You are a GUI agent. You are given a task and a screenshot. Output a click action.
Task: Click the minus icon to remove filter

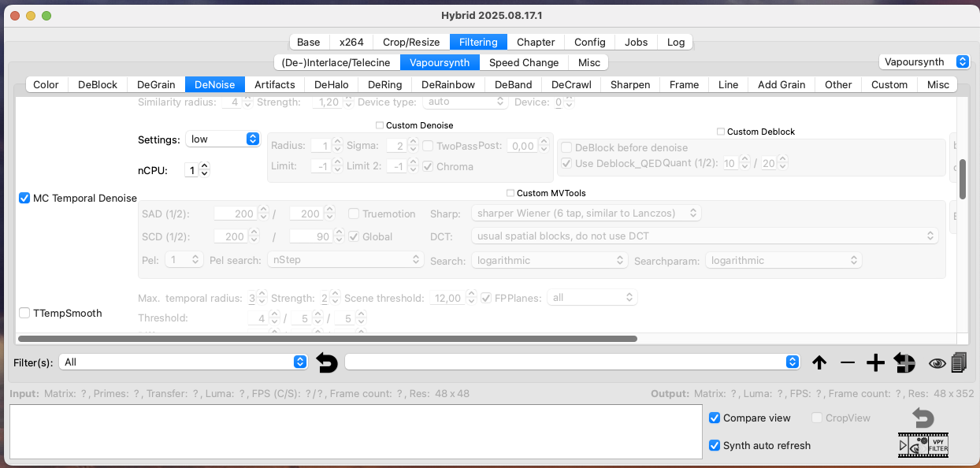[848, 362]
